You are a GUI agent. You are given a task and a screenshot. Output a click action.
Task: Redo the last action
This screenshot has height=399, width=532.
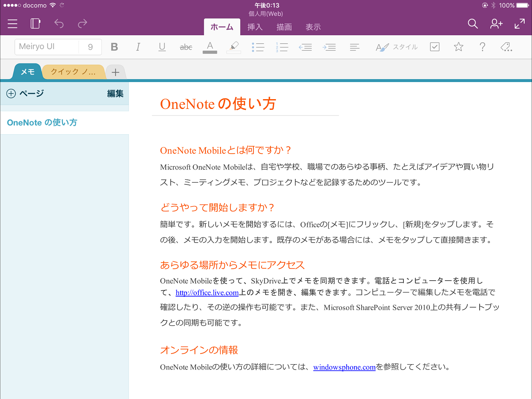pyautogui.click(x=82, y=24)
